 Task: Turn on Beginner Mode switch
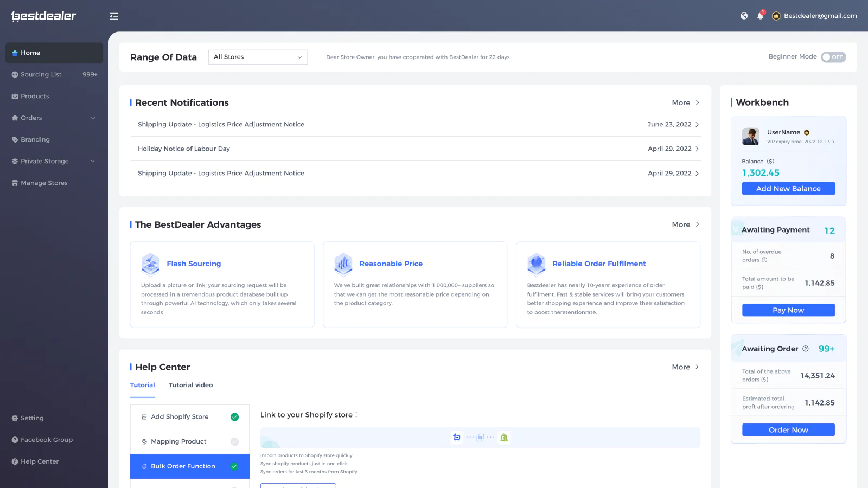click(833, 57)
